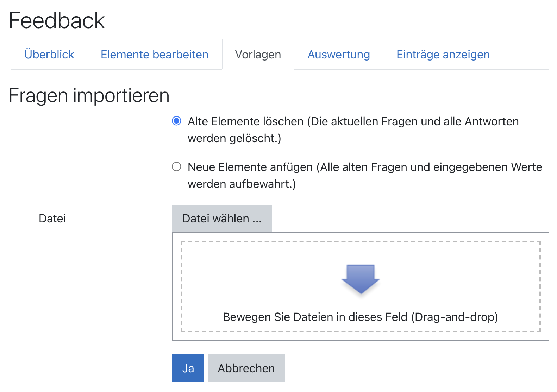Click the "Fragen importieren" heading
Viewport: 557px width, 392px height.
pos(89,95)
